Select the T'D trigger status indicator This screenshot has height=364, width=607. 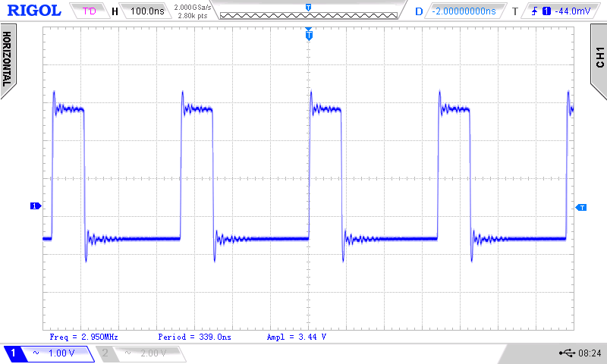tap(89, 11)
